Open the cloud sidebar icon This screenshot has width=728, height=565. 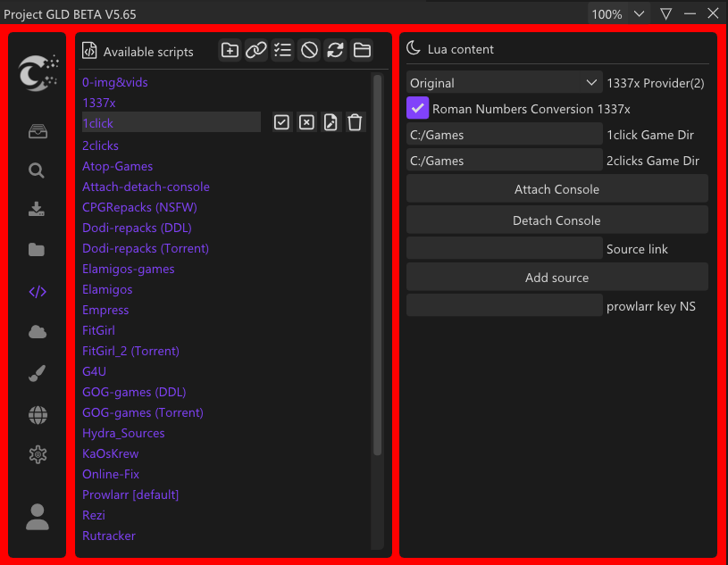tap(38, 332)
